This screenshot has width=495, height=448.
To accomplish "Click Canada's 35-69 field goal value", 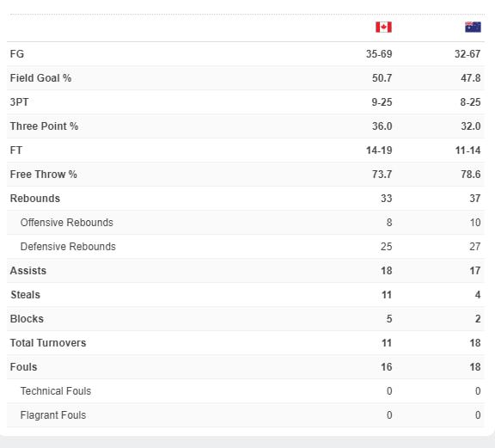I will [x=379, y=54].
